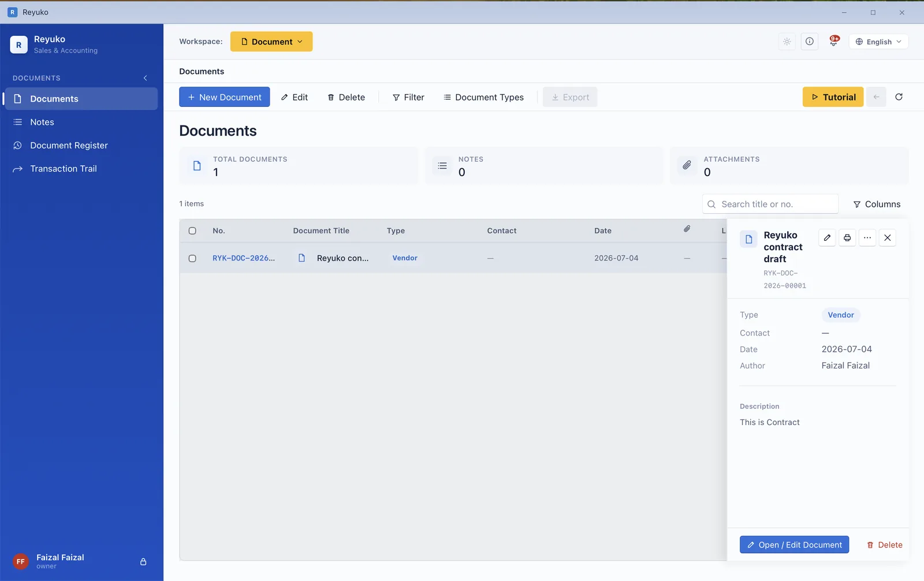This screenshot has height=581, width=924.
Task: Click the Export button
Action: tap(570, 97)
